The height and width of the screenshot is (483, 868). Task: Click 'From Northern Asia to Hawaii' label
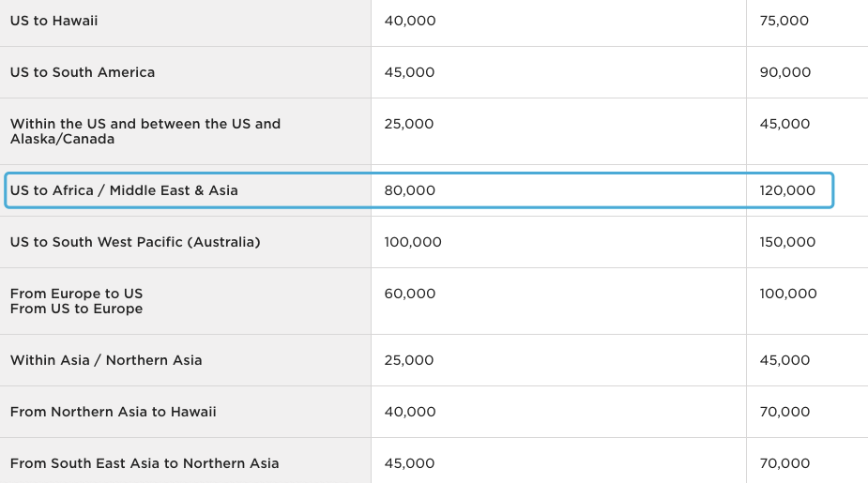[114, 412]
